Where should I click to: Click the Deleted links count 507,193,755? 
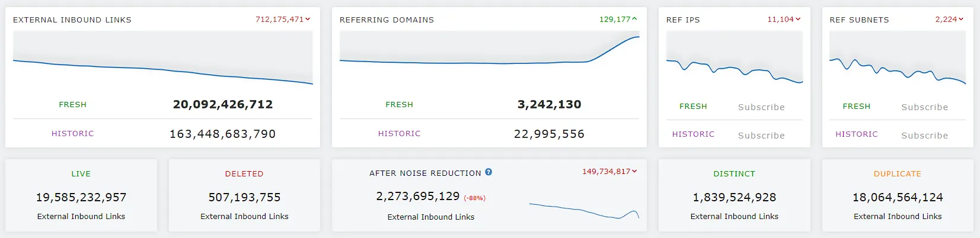pyautogui.click(x=244, y=197)
